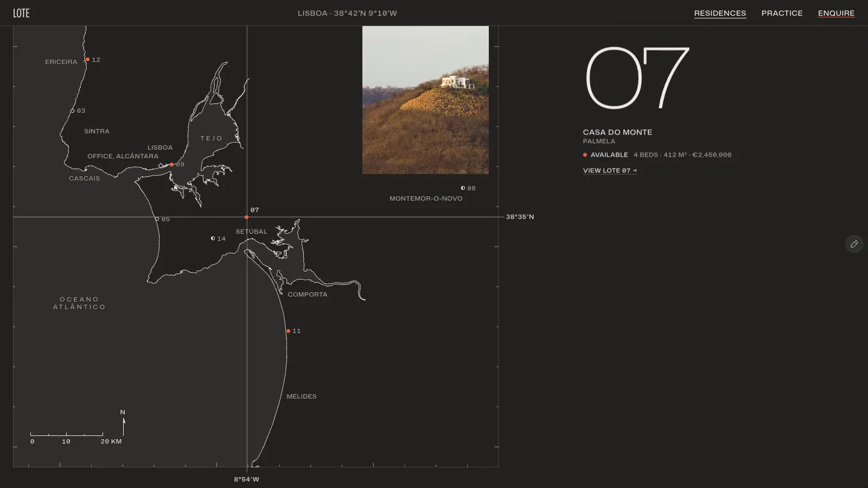Click the Casa do Monte title
Viewport: 868px width, 488px height.
pos(617,132)
